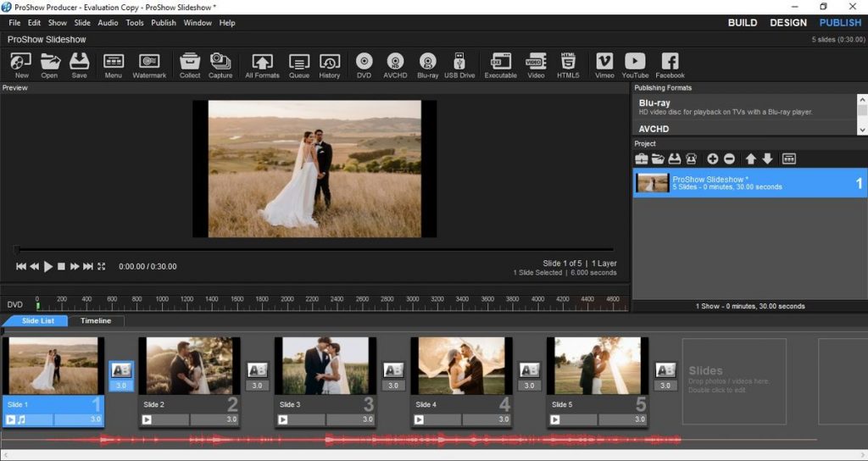Click the New show icon
The width and height of the screenshot is (868, 461).
(x=21, y=65)
